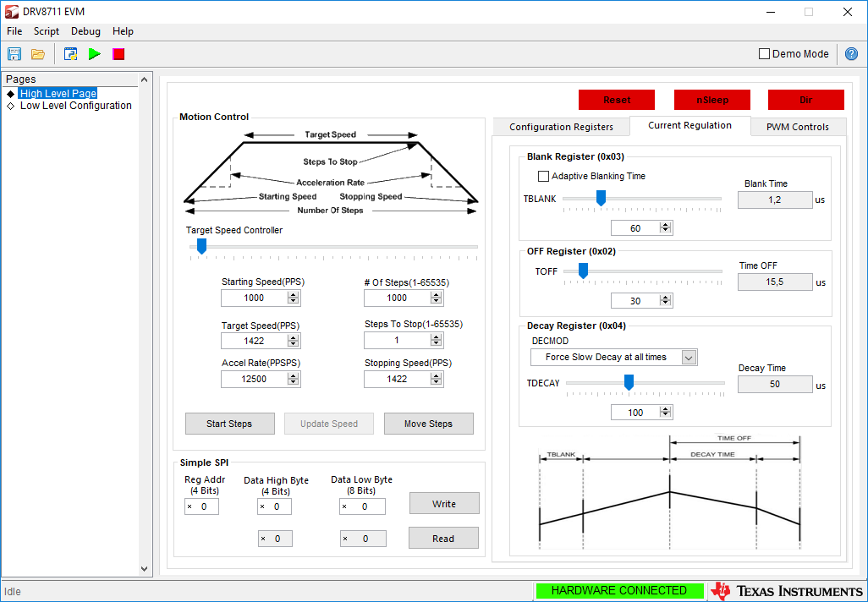Click the Data High Byte write input field

(x=274, y=506)
